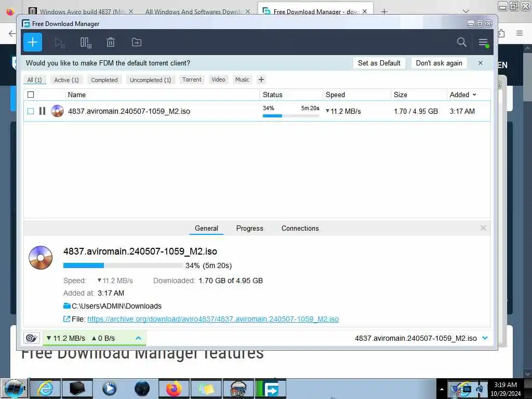
Task: Open Internet Explorer from taskbar
Action: point(45,389)
